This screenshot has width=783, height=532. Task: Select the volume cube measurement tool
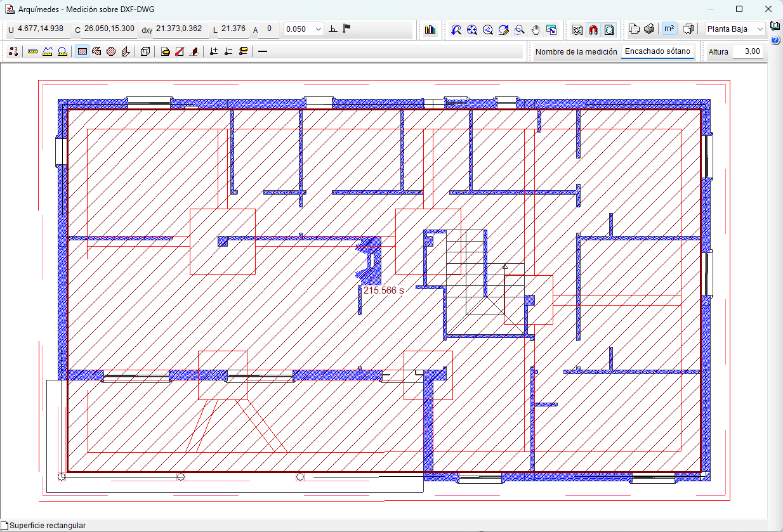point(145,52)
